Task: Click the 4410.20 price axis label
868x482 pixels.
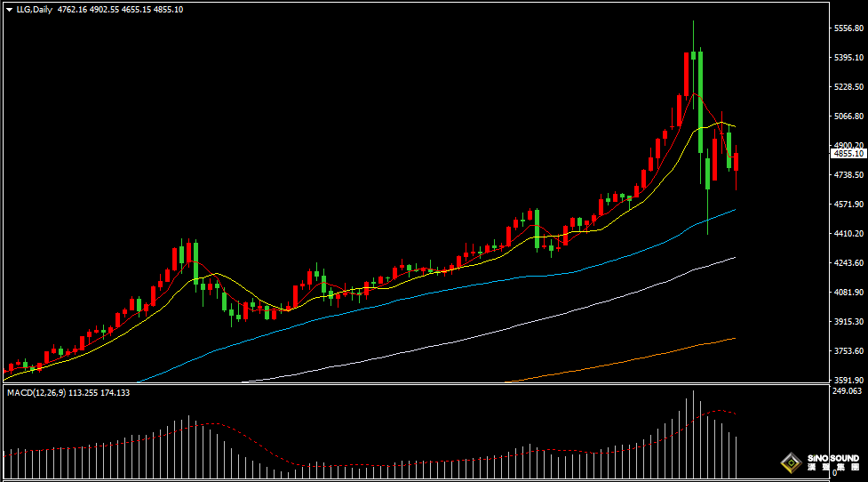Action: 848,234
